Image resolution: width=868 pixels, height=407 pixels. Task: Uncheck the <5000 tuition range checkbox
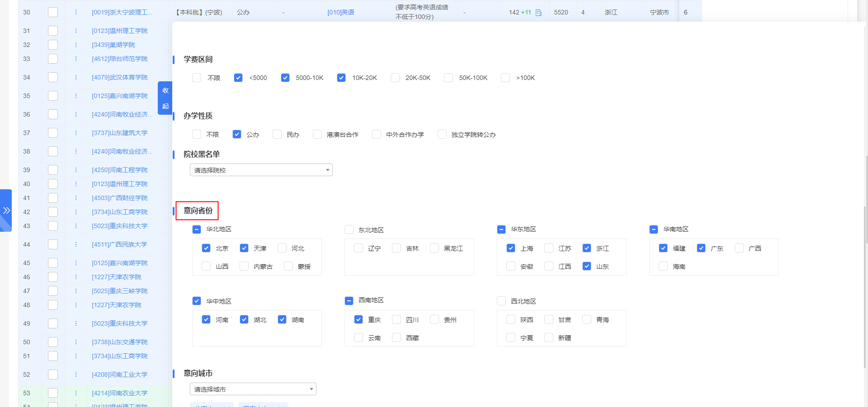(238, 78)
